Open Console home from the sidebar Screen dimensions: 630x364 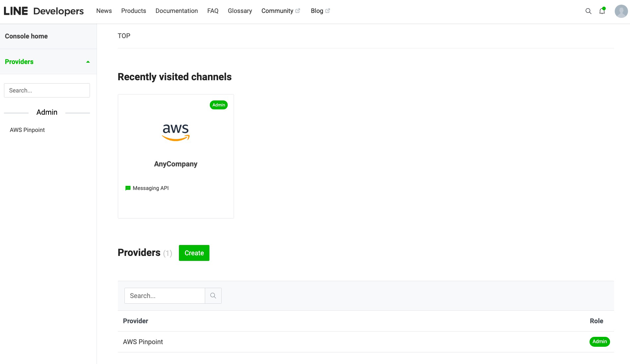click(26, 36)
